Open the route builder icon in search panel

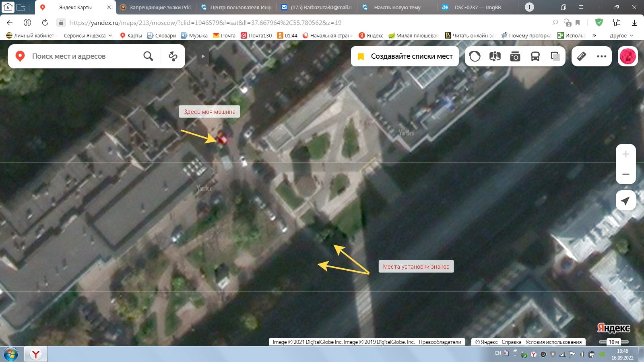point(173,56)
